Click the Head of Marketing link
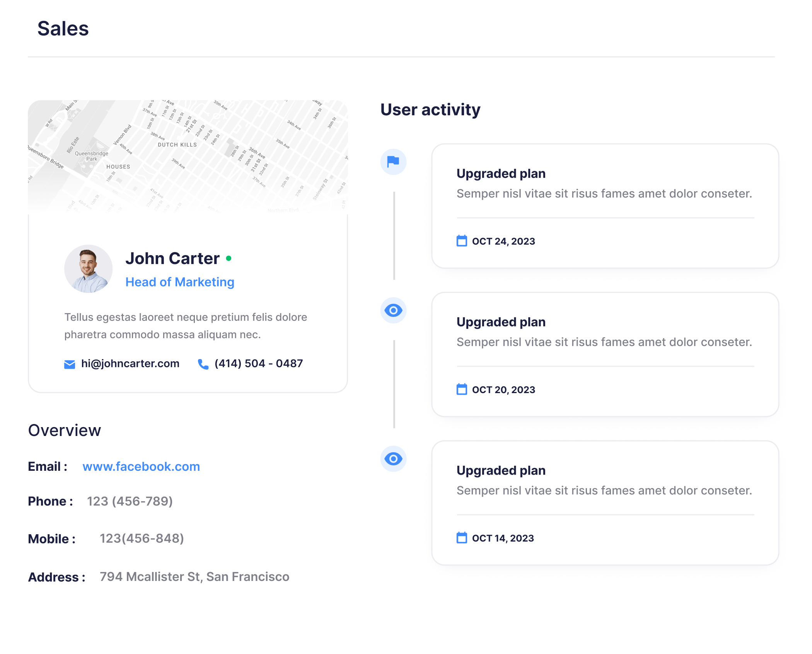 (x=180, y=282)
